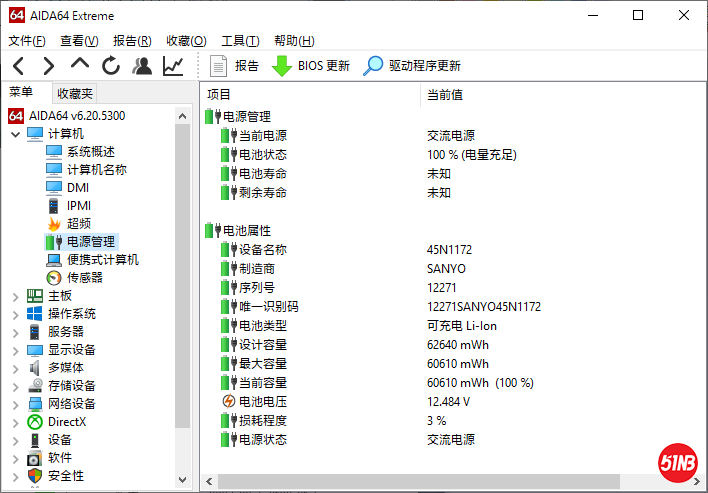Click the 当前值 column header
Screen dimensions: 708x493
pos(445,95)
